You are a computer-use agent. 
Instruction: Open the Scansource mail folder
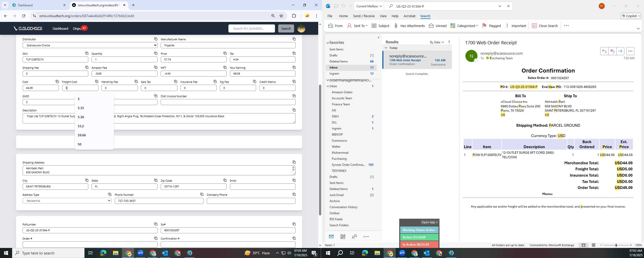coord(339,141)
